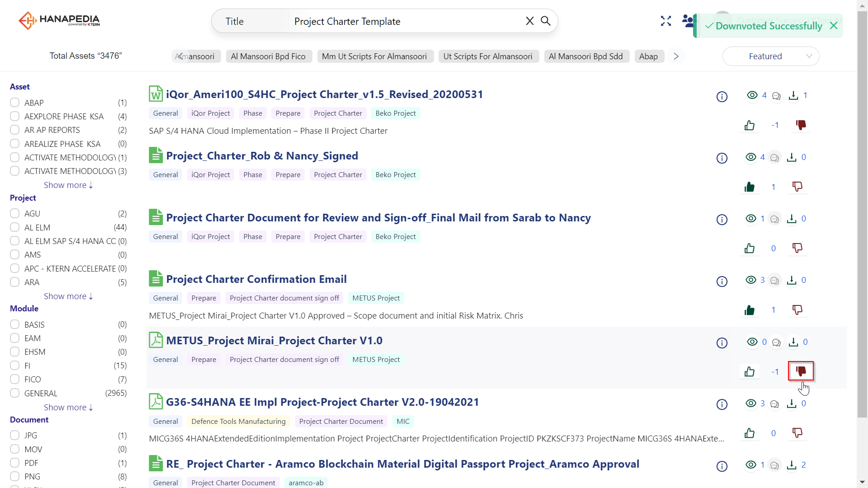Show info for RE_ Project Charter Aramco Approval
The image size is (868, 488).
722,466
